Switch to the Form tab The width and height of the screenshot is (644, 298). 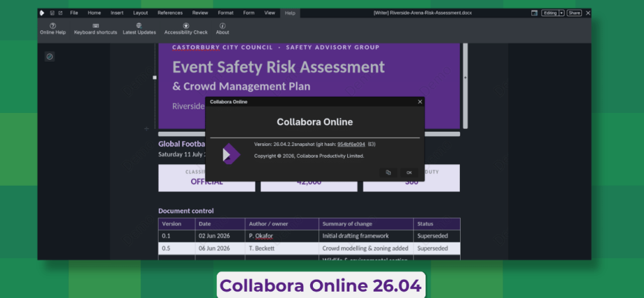pos(248,13)
